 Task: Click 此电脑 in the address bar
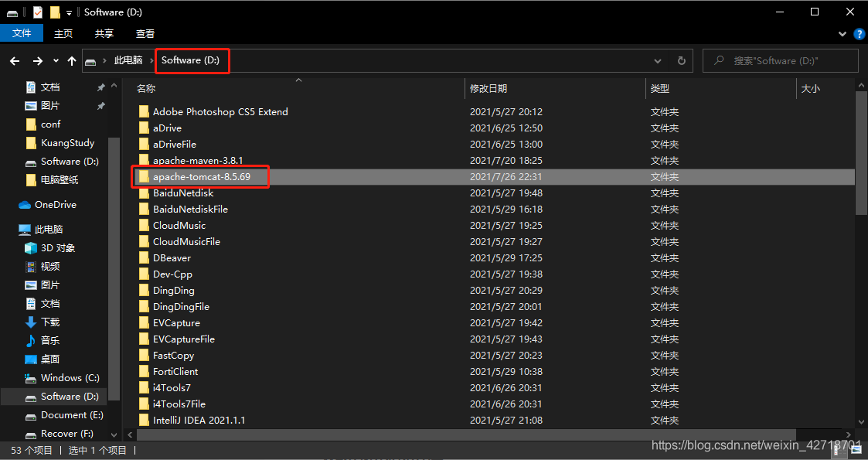click(128, 60)
